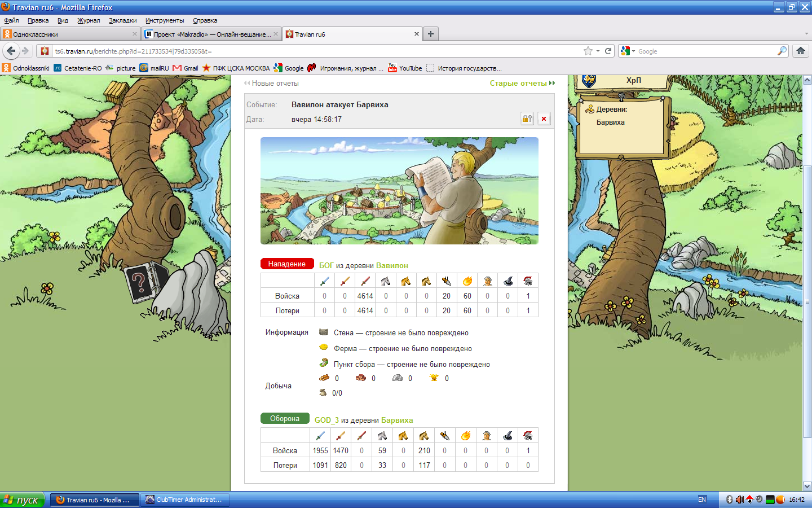
Task: Close the Travian ru6 tab
Action: (417, 34)
